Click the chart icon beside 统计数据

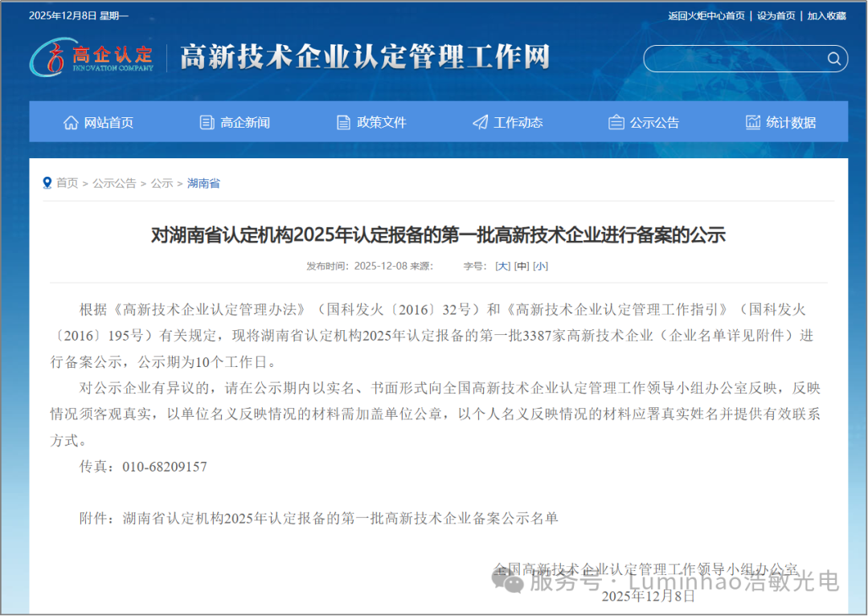753,122
